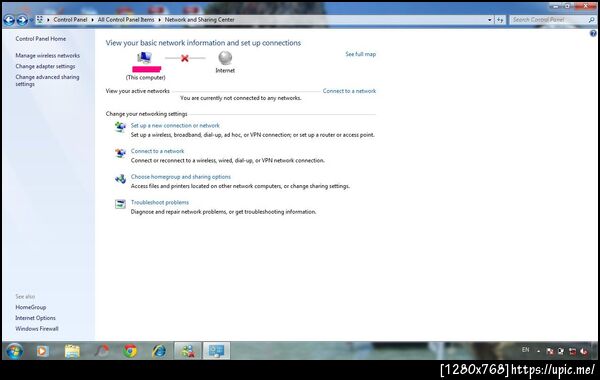
Task: Open Manage wireless networks
Action: point(47,55)
